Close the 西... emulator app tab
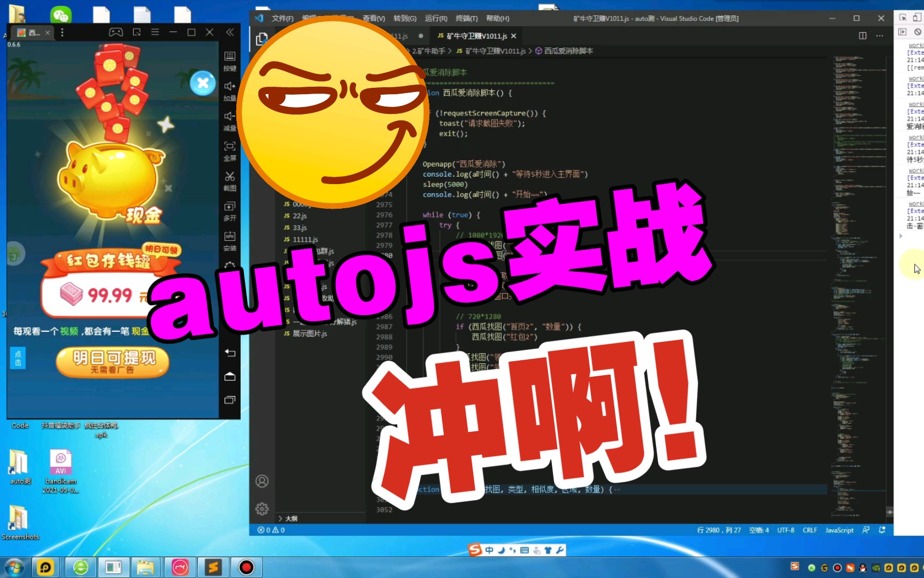Screen dimensions: 924x578 coord(48,33)
